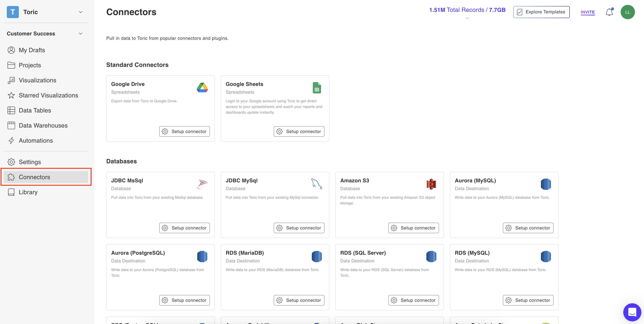
Task: Click the Data Tables grid icon
Action: (11, 110)
